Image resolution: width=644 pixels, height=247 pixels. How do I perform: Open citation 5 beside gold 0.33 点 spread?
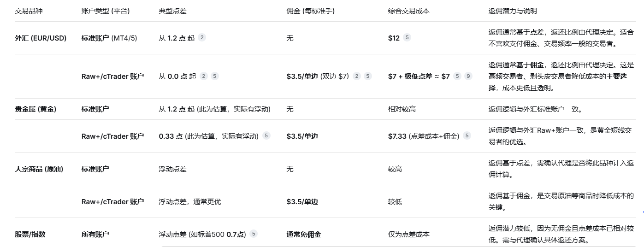(266, 136)
